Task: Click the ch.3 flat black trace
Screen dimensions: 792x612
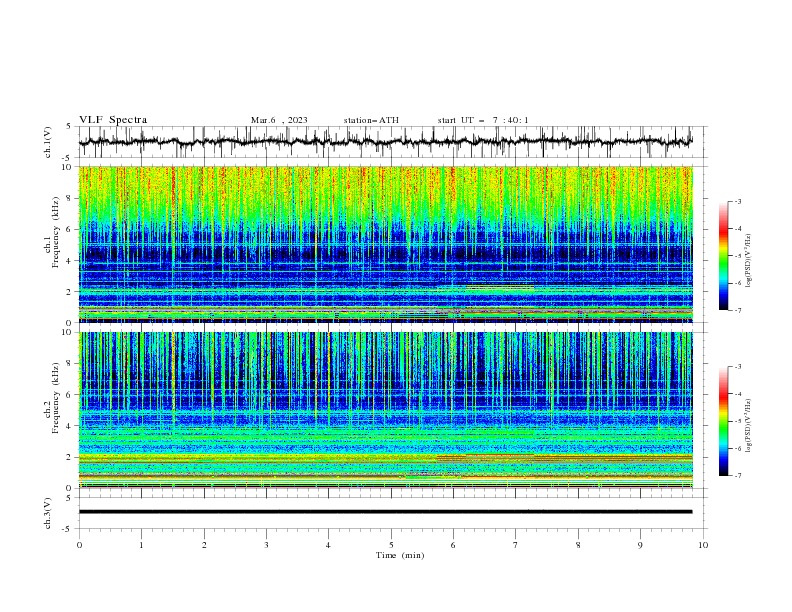Action: click(x=385, y=512)
